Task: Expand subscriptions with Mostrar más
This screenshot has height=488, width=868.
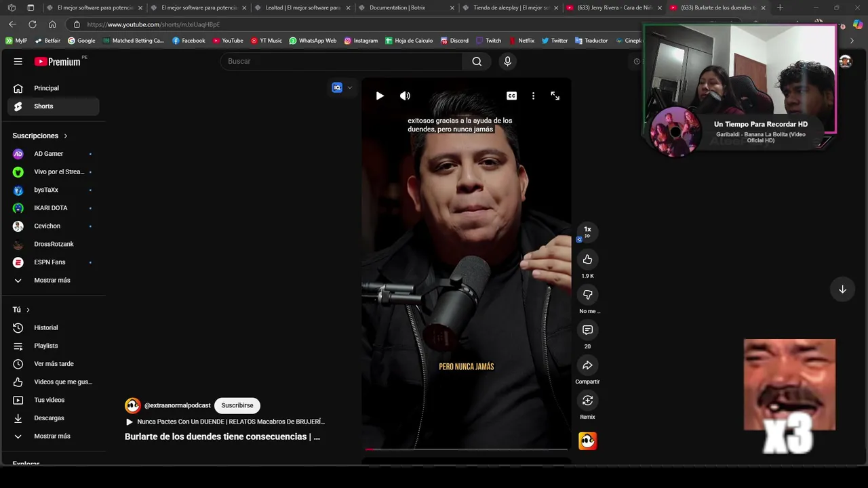Action: [x=53, y=281]
